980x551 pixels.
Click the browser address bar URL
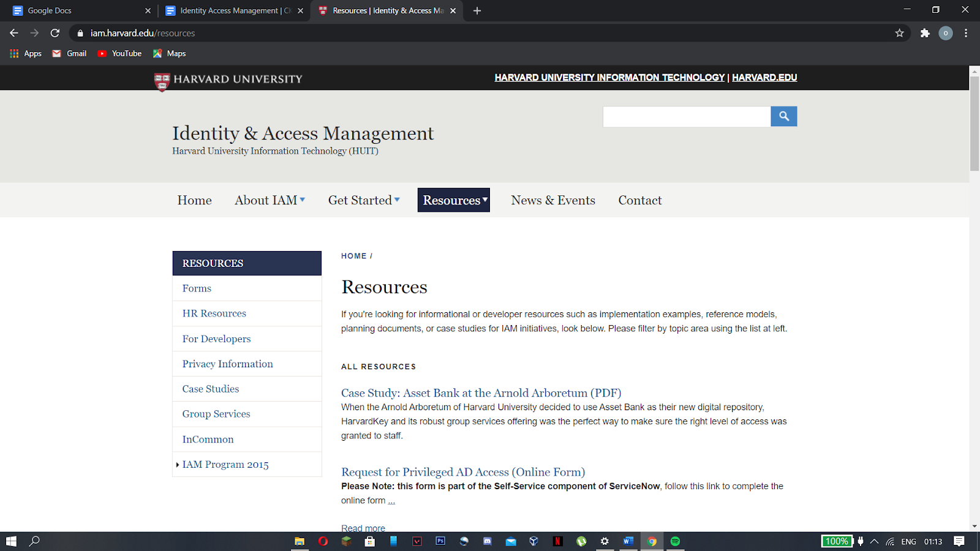click(x=143, y=33)
